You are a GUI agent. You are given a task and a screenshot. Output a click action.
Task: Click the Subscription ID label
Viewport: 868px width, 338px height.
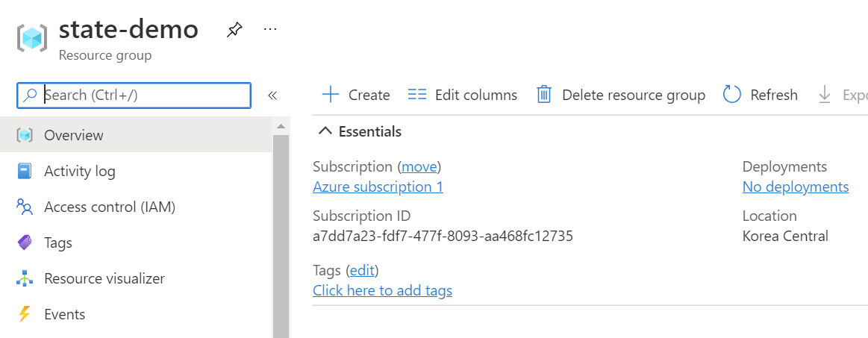[361, 216]
